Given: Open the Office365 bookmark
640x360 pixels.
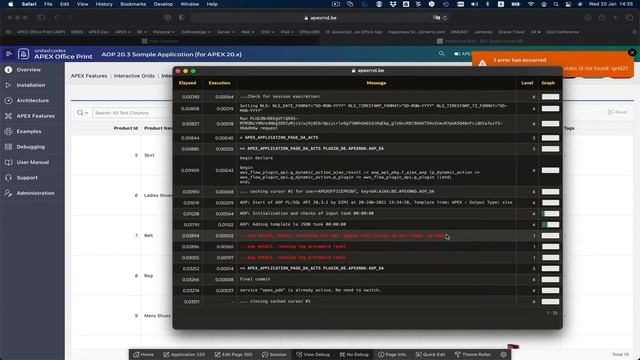Looking at the screenshot, I should 309,32.
